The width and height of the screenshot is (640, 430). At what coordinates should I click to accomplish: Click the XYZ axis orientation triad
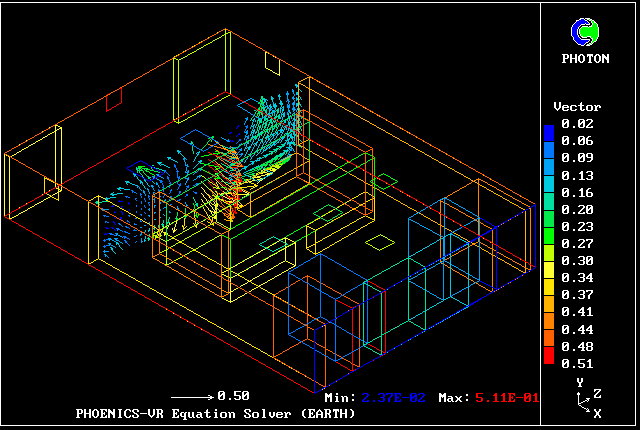pyautogui.click(x=583, y=402)
